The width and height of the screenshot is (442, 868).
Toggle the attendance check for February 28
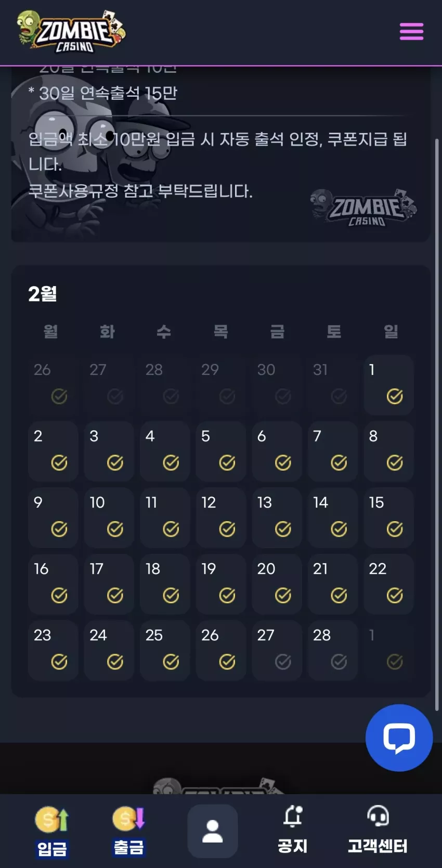point(339,662)
